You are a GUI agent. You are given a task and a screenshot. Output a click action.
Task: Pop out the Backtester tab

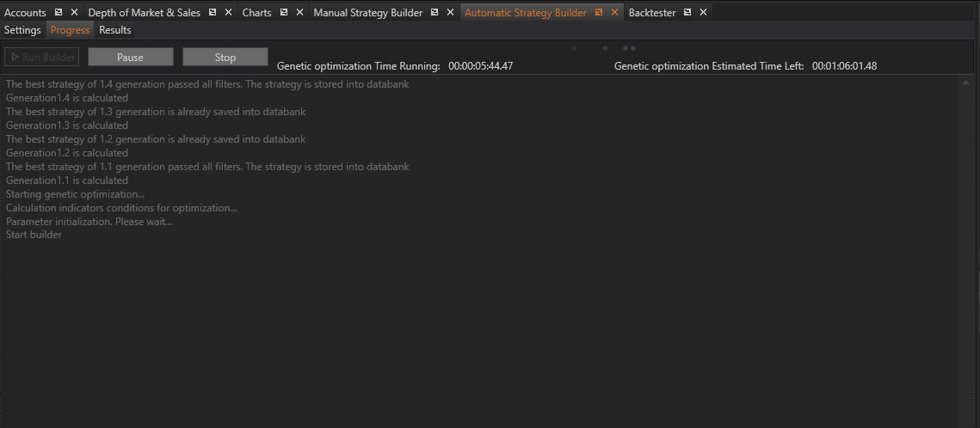click(687, 13)
